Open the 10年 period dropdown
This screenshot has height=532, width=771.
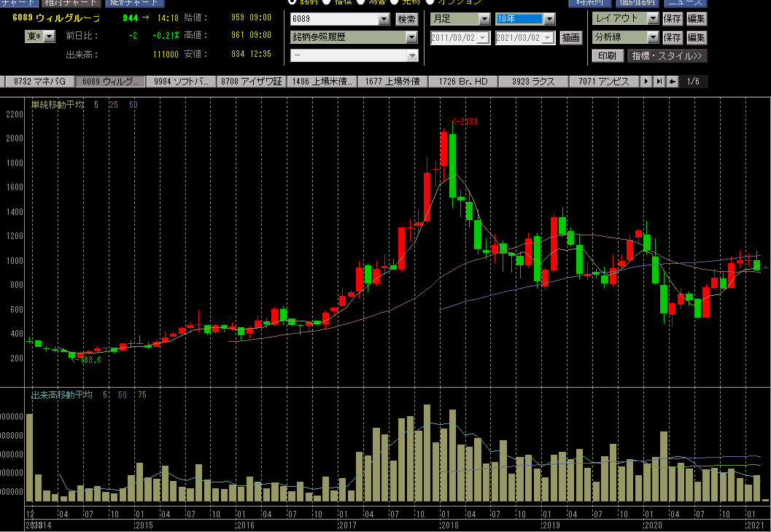coord(549,19)
